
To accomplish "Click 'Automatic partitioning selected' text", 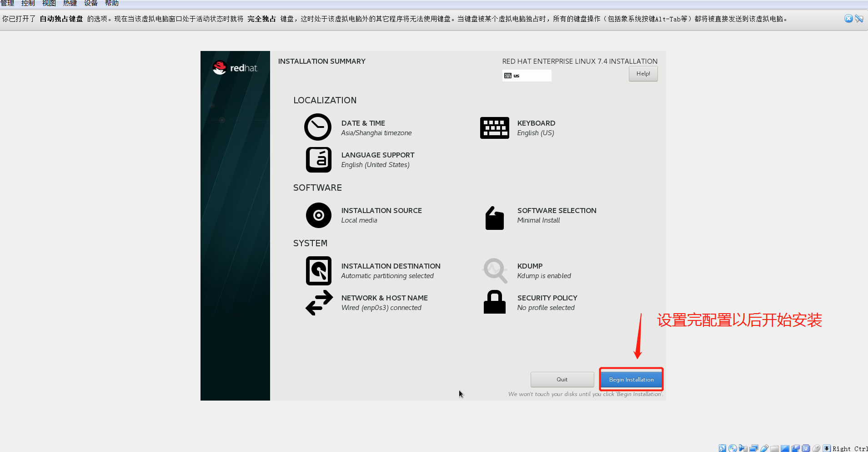I will [387, 276].
